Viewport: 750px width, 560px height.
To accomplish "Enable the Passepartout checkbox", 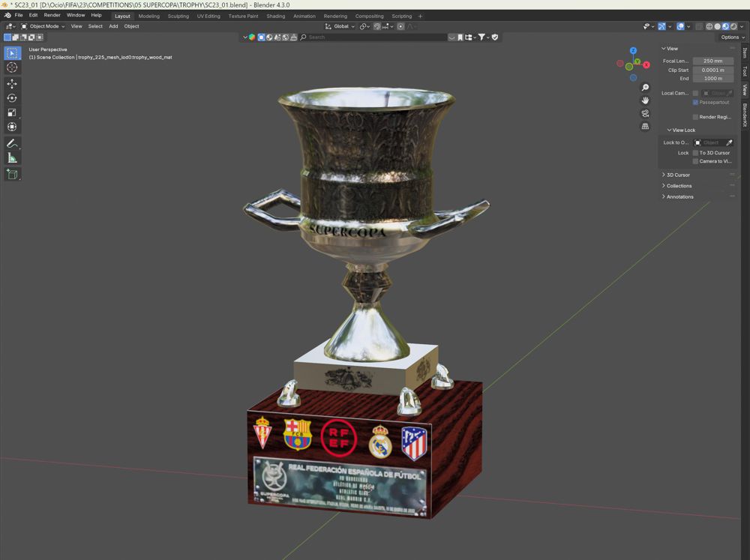I will 695,103.
